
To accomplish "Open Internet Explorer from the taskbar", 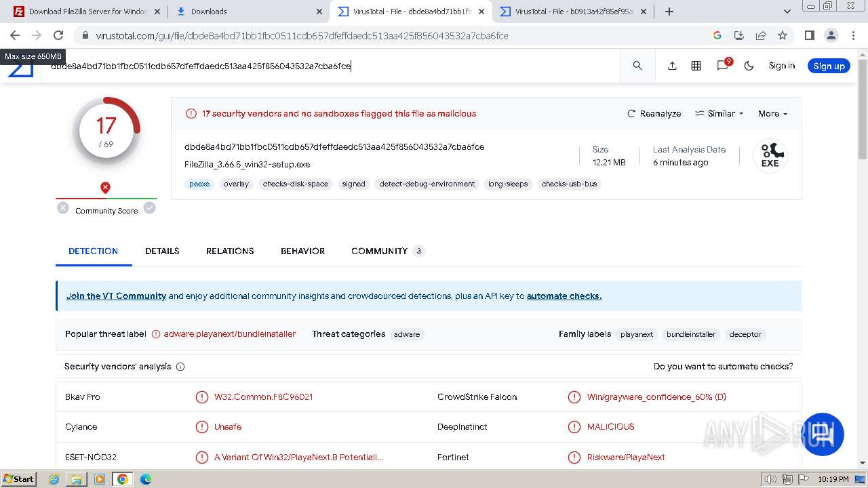I will 54,479.
